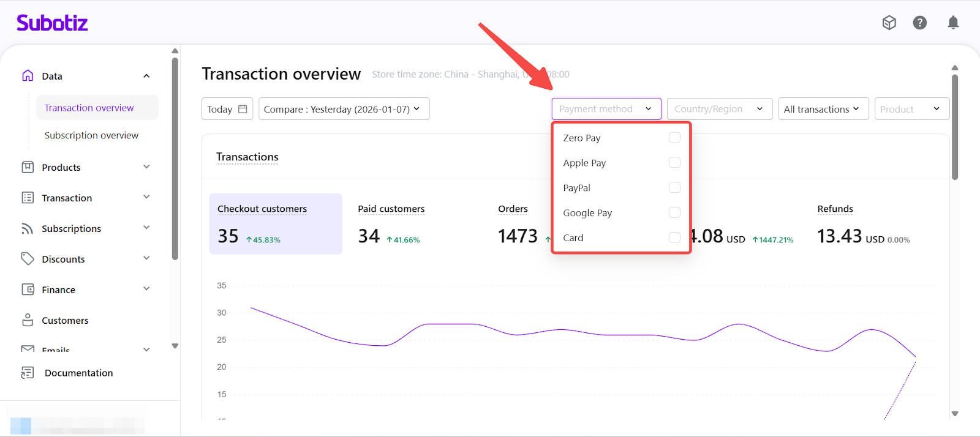Image resolution: width=980 pixels, height=437 pixels.
Task: Collapse the Data section chevron
Action: pyautogui.click(x=146, y=76)
